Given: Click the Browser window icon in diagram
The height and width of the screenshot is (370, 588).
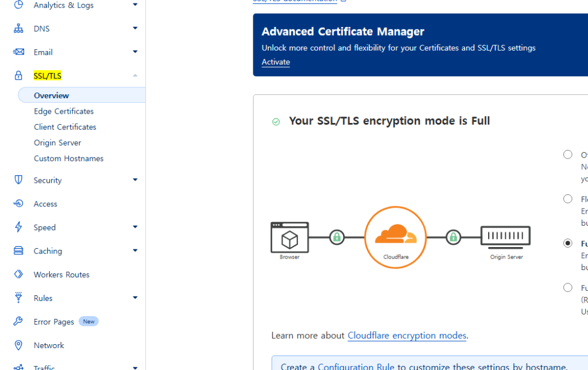Looking at the screenshot, I should click(x=289, y=237).
